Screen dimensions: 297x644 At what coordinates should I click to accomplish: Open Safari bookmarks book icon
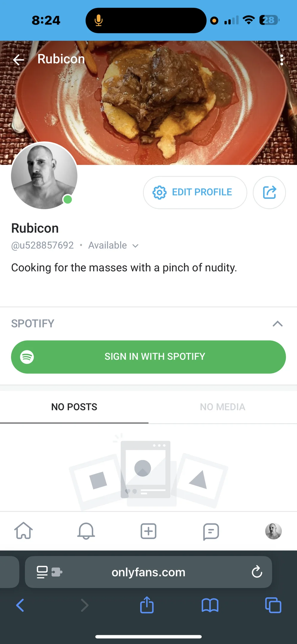click(x=210, y=605)
